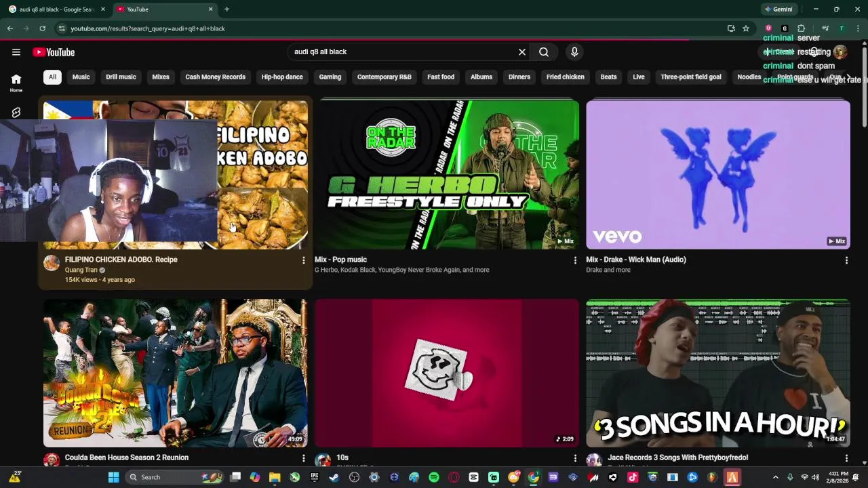Open more options for the 10s video
The height and width of the screenshot is (488, 868).
coord(575,458)
